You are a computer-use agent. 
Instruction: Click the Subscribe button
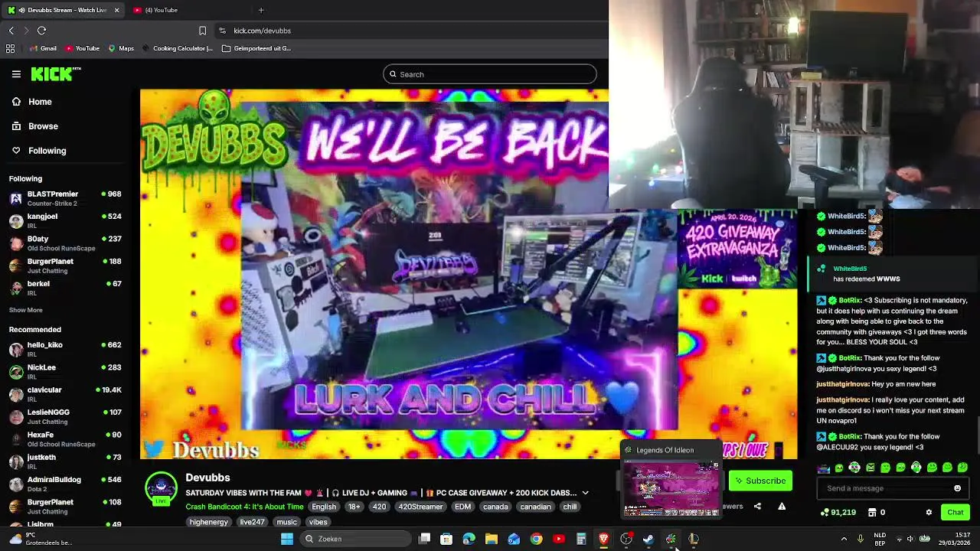760,481
